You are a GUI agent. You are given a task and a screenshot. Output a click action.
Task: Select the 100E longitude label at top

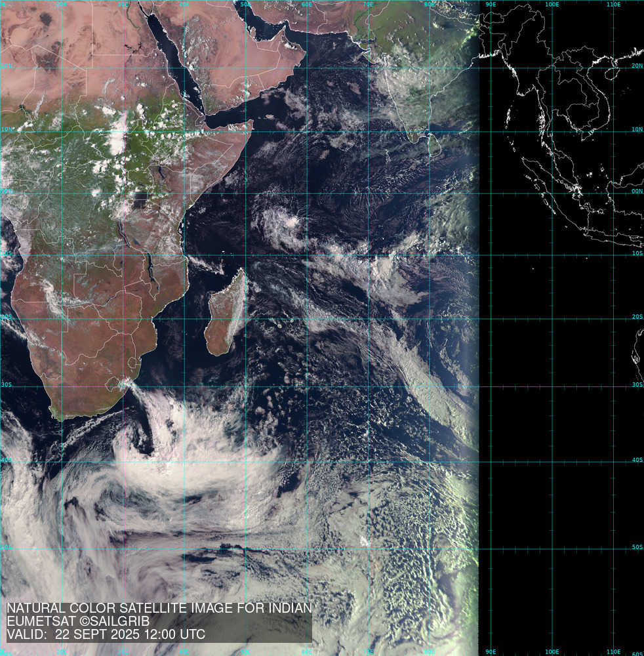pyautogui.click(x=552, y=4)
